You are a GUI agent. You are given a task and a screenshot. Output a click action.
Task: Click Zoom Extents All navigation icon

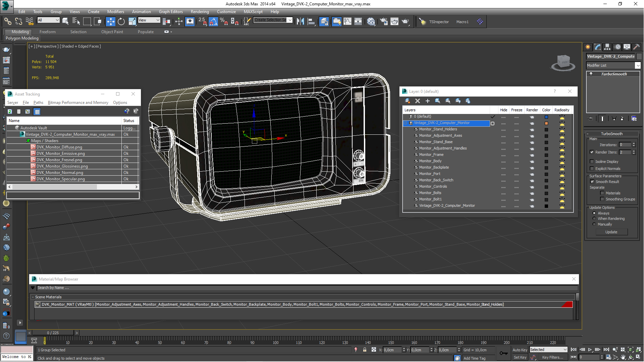coord(638,350)
